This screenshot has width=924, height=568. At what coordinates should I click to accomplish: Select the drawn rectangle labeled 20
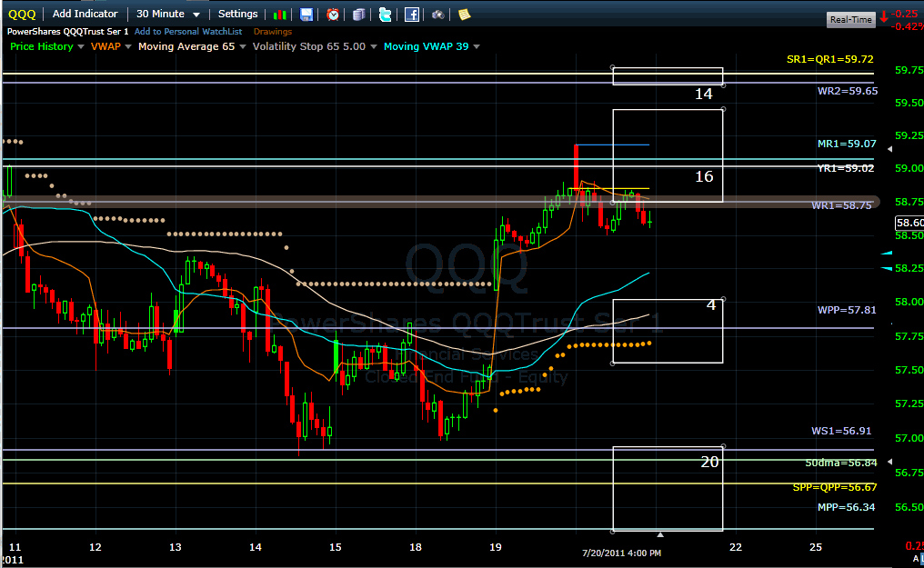click(x=668, y=489)
